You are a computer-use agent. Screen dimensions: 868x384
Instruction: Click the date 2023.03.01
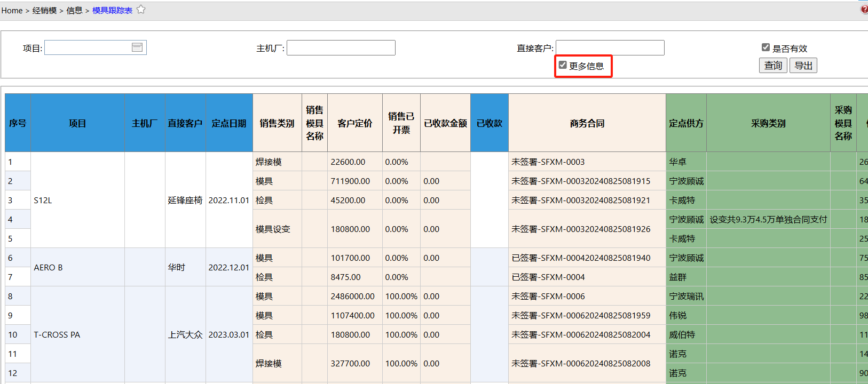(229, 334)
